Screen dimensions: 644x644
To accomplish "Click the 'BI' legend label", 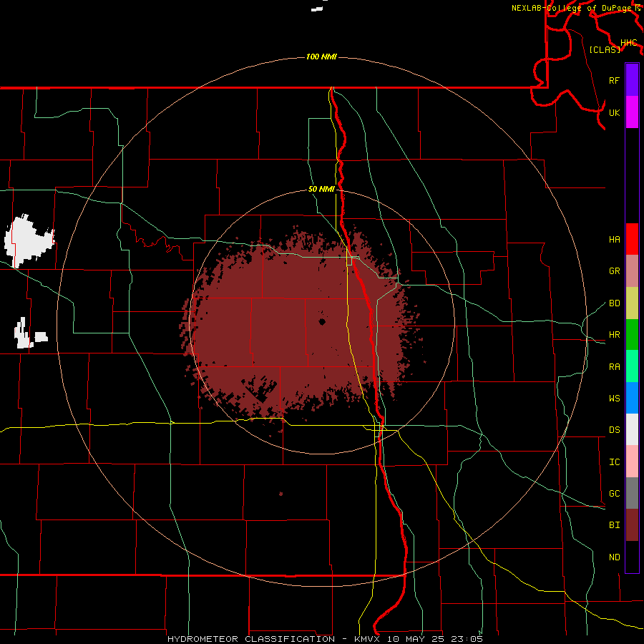I will pos(615,525).
